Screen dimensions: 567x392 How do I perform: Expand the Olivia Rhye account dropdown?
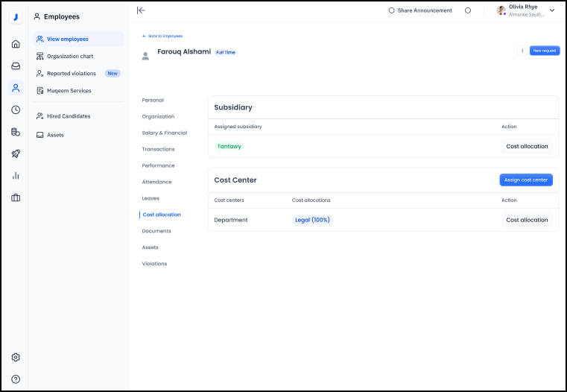(x=552, y=10)
